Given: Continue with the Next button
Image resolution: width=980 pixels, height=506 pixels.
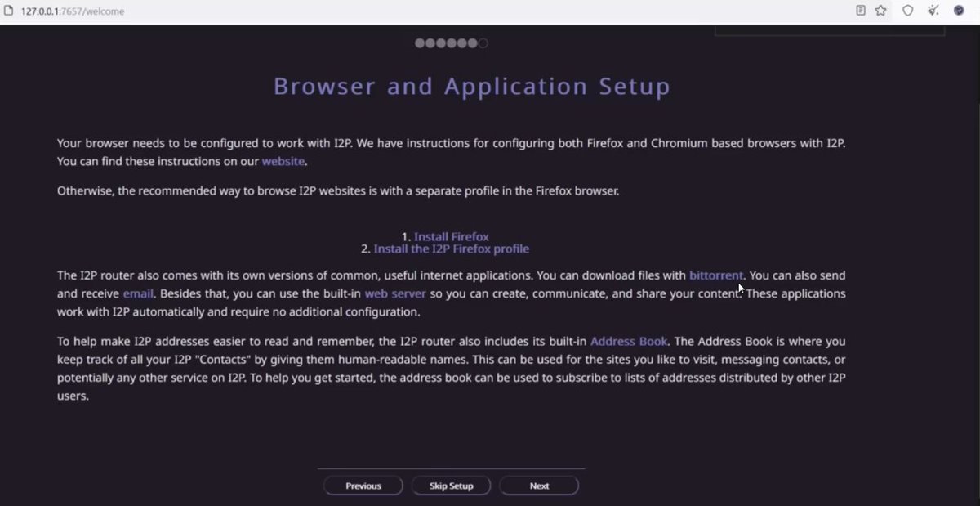Looking at the screenshot, I should pyautogui.click(x=539, y=486).
